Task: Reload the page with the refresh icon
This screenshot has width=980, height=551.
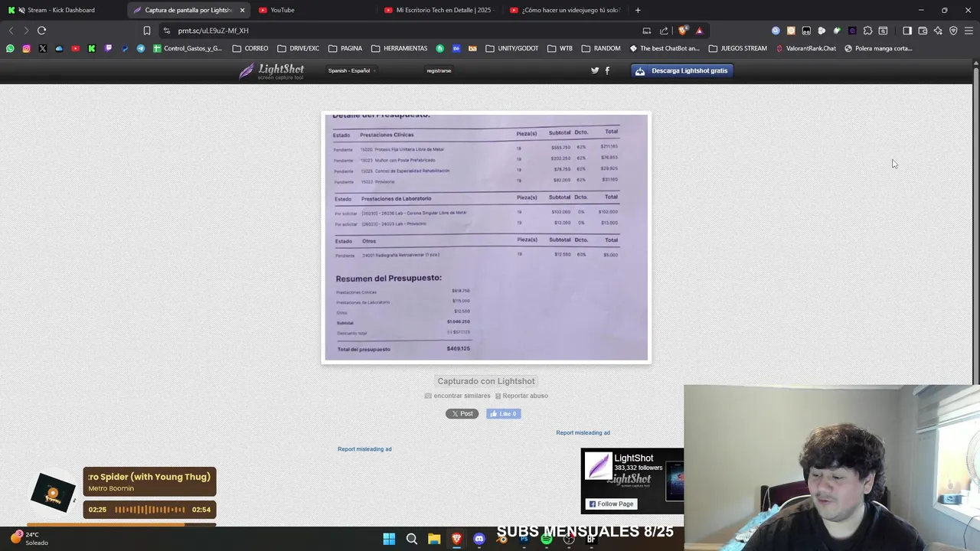Action: coord(41,31)
